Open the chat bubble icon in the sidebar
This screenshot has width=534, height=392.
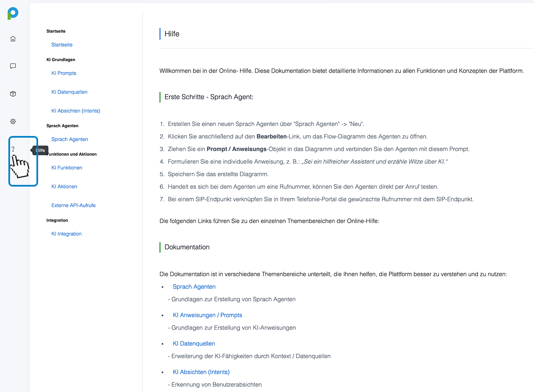click(x=13, y=66)
